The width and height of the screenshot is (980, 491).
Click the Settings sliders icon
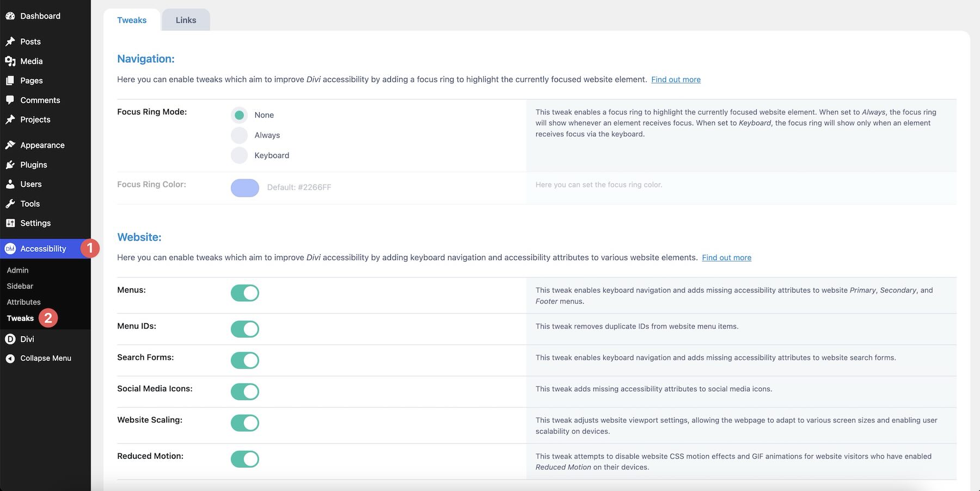(x=10, y=223)
